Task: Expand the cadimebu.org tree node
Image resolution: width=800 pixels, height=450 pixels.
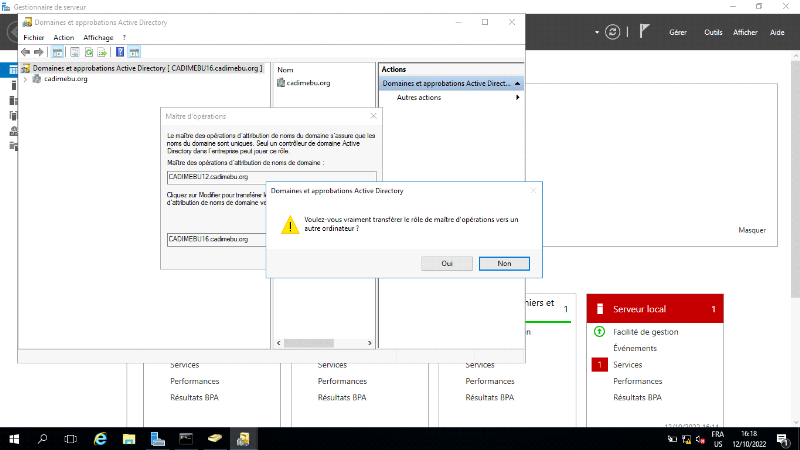Action: [25, 79]
